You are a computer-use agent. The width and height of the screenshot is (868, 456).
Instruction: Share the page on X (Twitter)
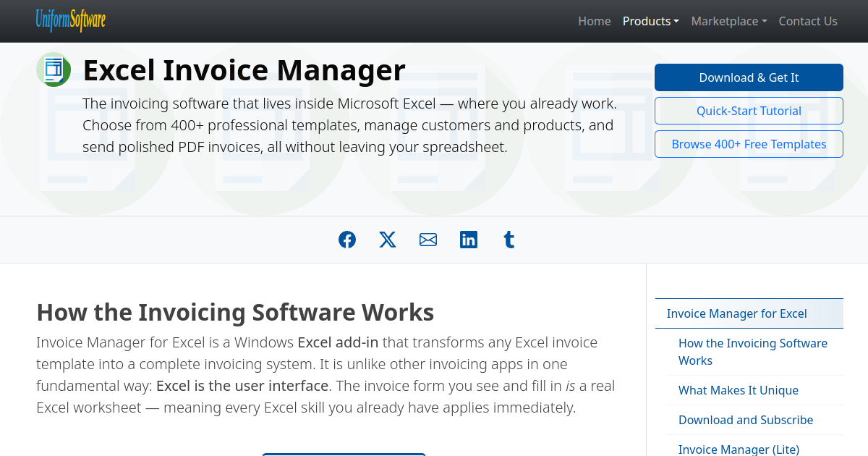pos(388,240)
